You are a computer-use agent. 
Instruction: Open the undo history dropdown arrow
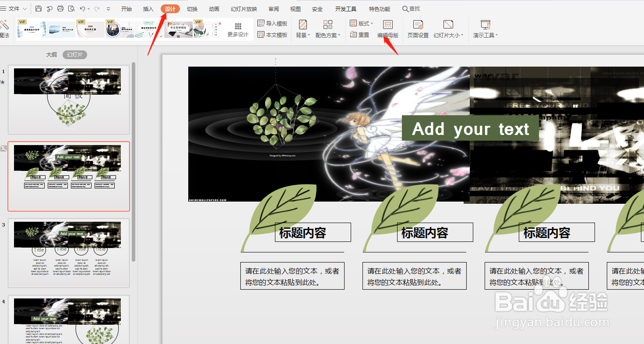(x=88, y=9)
